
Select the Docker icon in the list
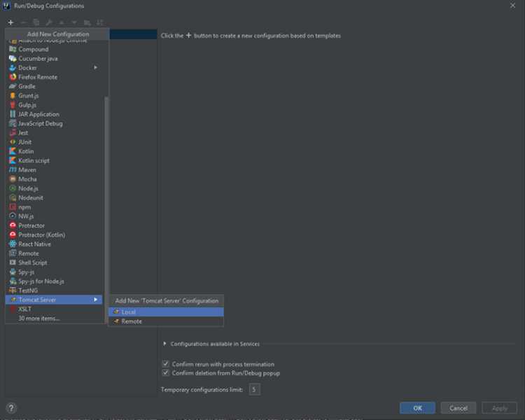coord(13,68)
